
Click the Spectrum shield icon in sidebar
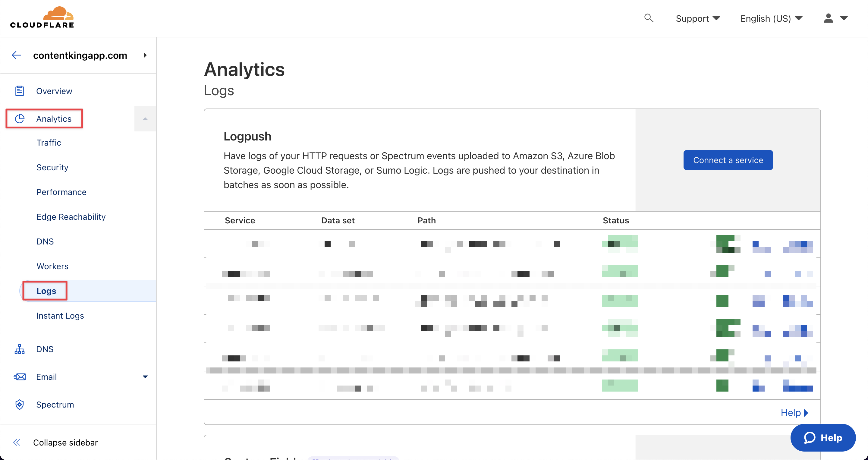tap(19, 404)
